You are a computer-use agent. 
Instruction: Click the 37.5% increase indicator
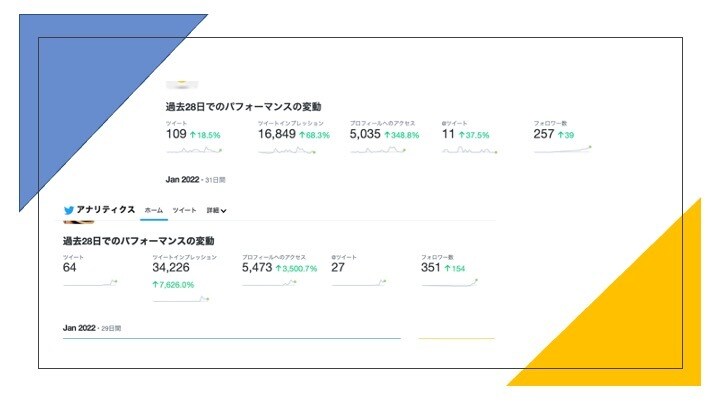click(474, 135)
